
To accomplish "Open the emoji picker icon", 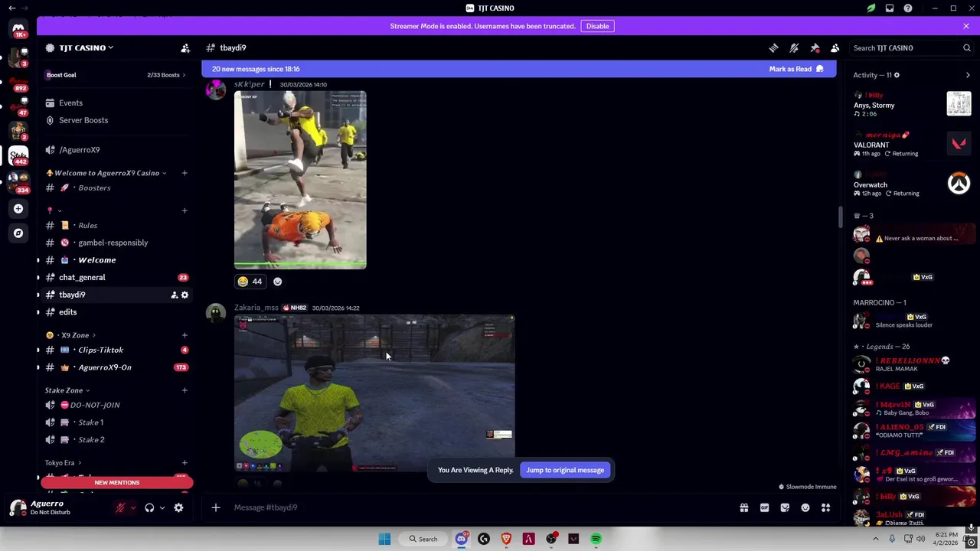I will coord(805,507).
